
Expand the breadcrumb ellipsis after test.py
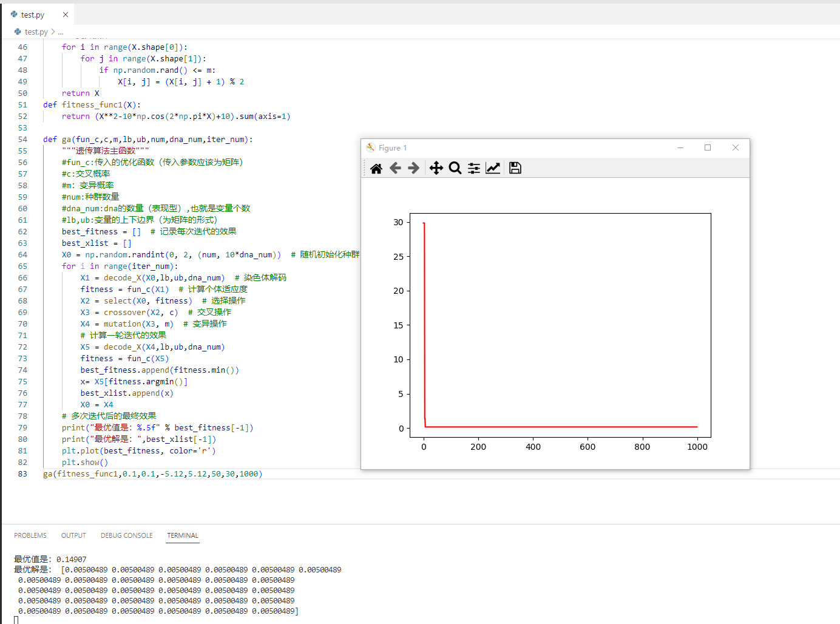click(x=61, y=32)
